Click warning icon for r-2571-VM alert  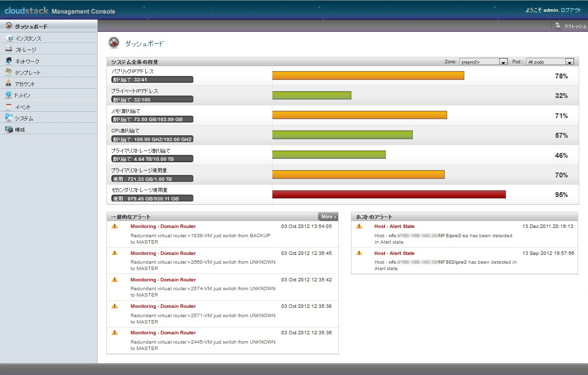[x=115, y=306]
